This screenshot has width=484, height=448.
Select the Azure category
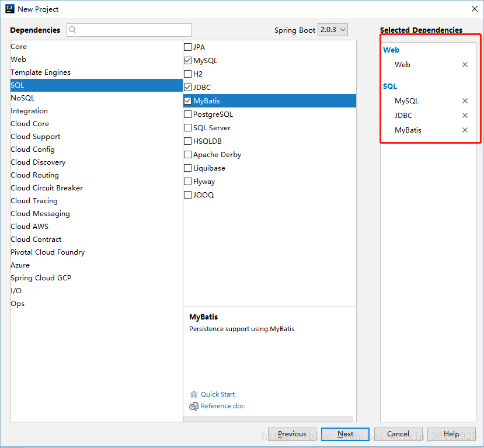(96, 265)
